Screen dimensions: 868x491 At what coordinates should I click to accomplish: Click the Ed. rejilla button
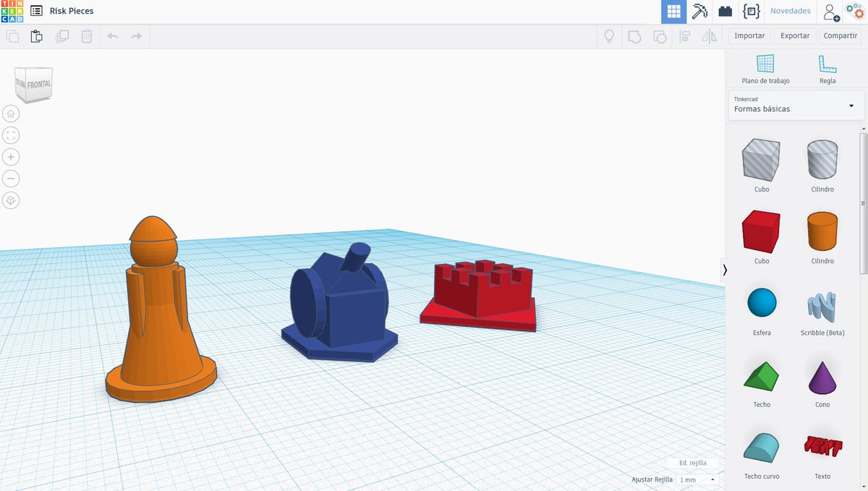click(x=692, y=463)
